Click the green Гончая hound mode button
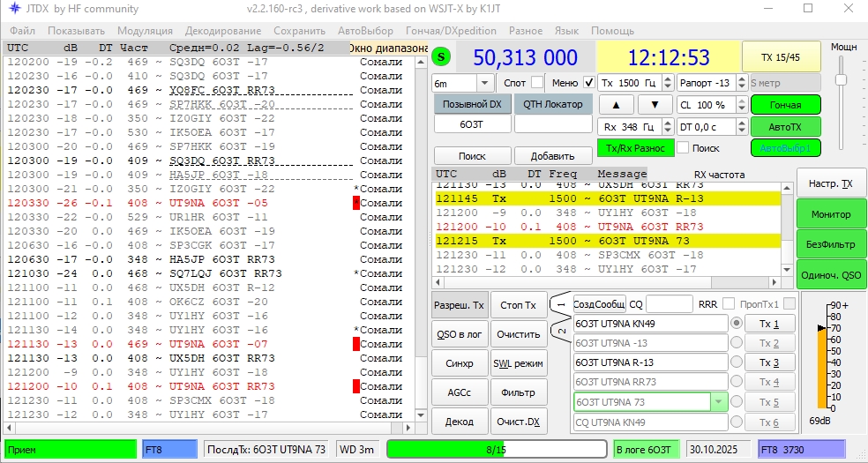Image resolution: width=868 pixels, height=463 pixels. click(785, 105)
